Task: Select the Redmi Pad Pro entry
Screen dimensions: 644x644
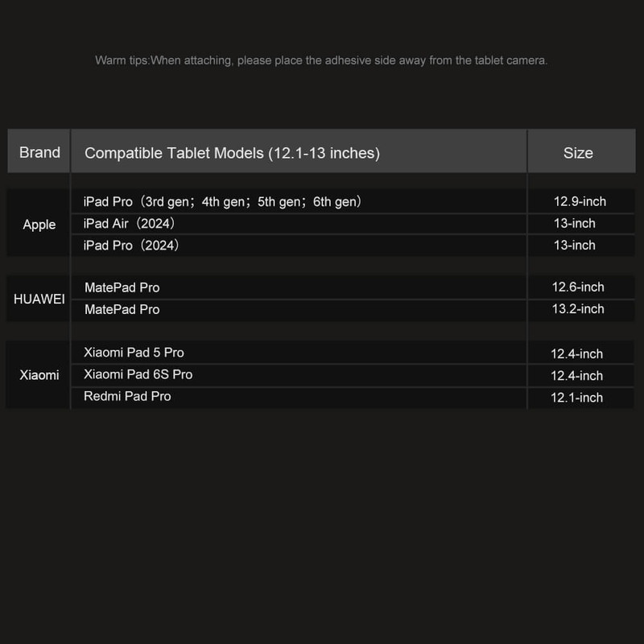Action: (x=128, y=396)
